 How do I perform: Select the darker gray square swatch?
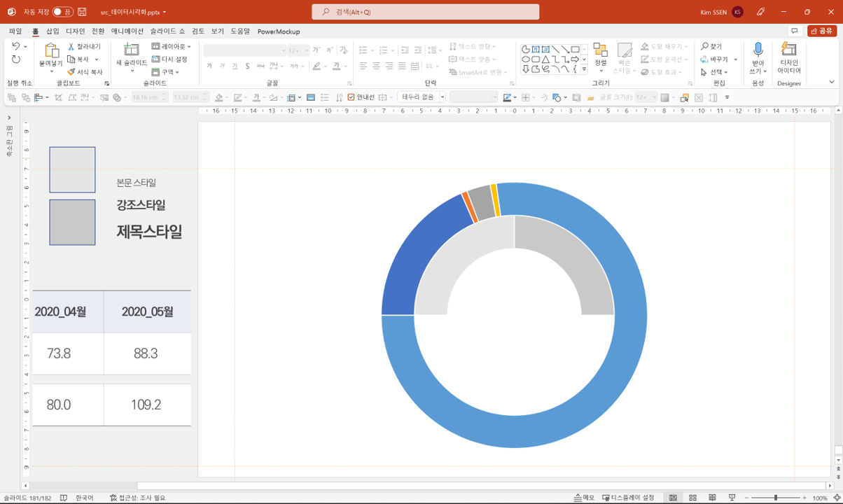pyautogui.click(x=72, y=222)
